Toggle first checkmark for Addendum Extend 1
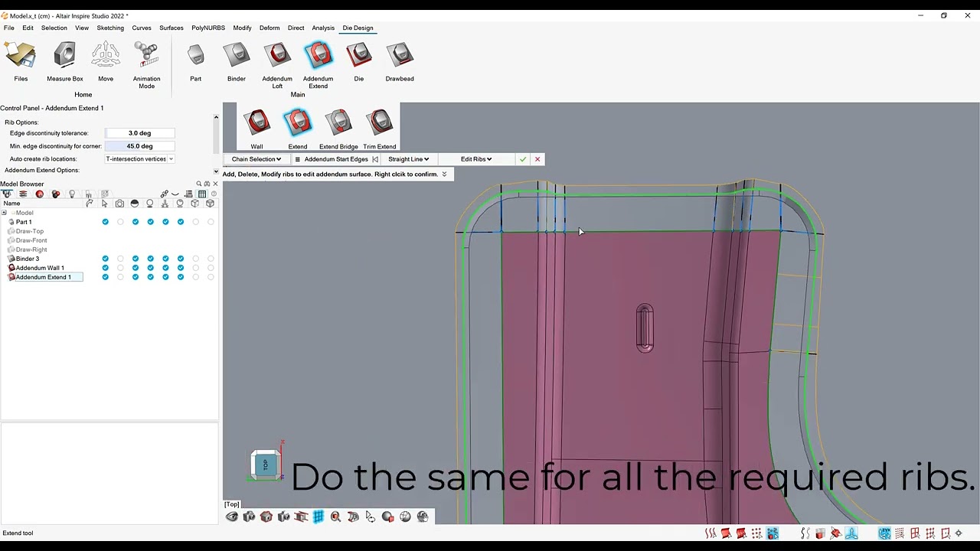Screen dimensions: 980x551 tap(105, 277)
